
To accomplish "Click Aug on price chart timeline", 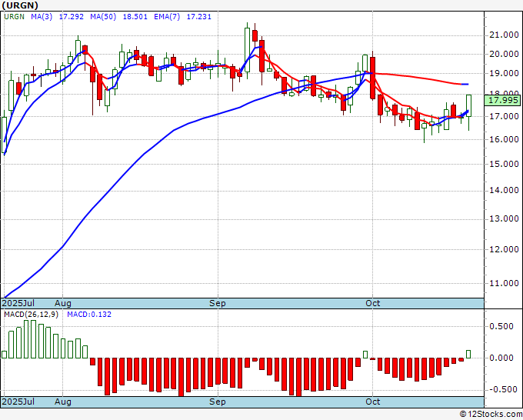I will pos(63,303).
